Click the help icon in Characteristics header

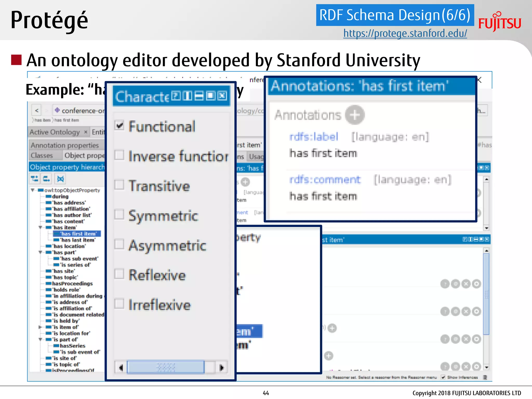click(176, 96)
